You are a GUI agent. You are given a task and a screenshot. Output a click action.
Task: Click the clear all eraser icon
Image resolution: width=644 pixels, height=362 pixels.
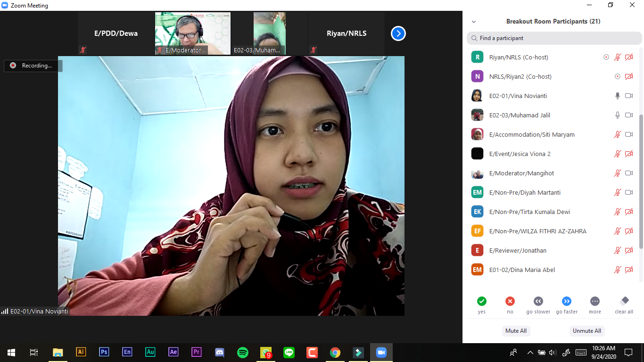click(624, 301)
